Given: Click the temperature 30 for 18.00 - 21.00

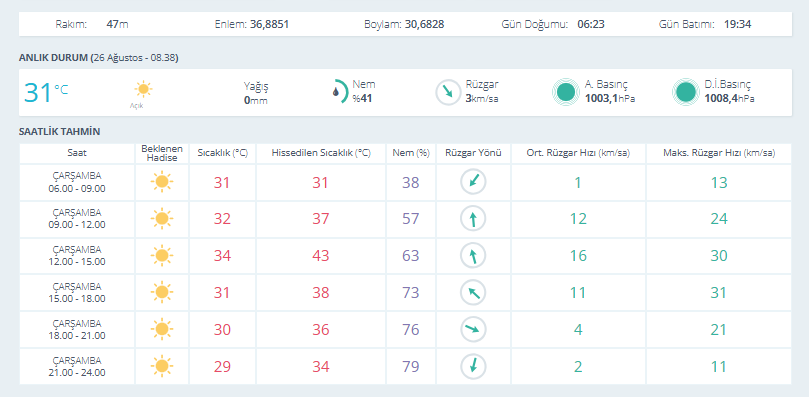Looking at the screenshot, I should click(x=222, y=329).
